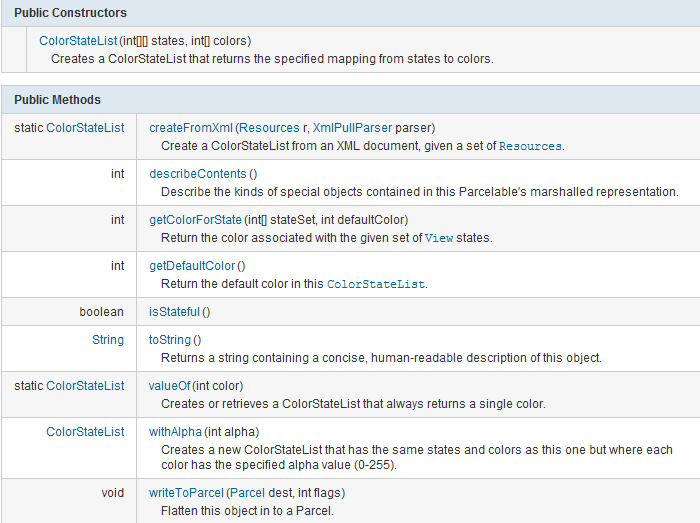
Task: Go to the withAlpha method
Action: coord(175,431)
